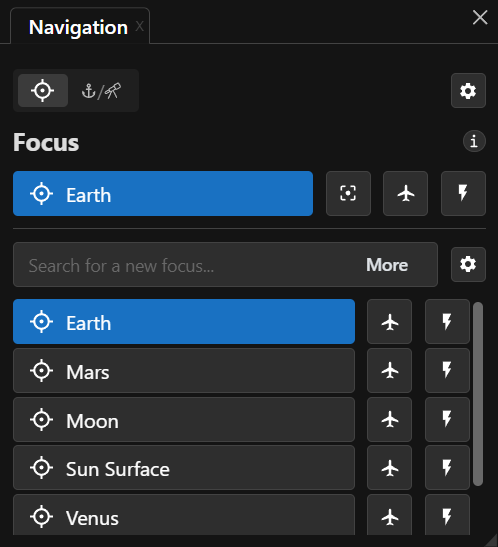Set focus to Venus
Viewport: 498px width, 547px height.
(x=184, y=515)
